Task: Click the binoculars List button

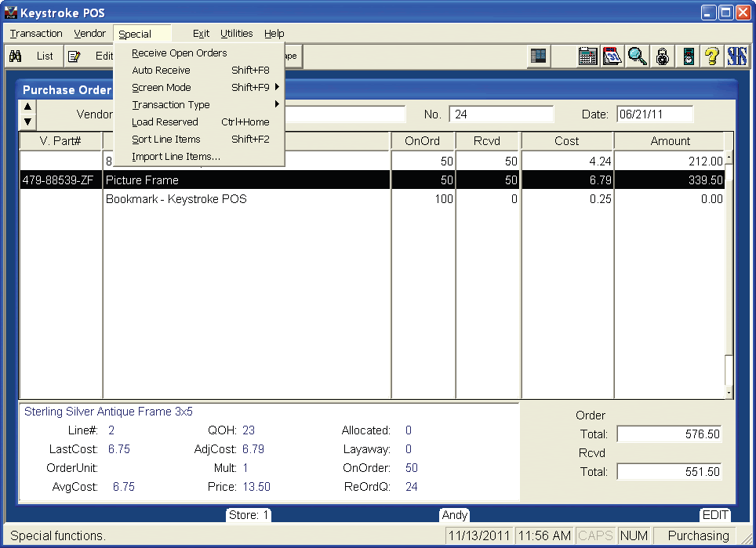Action: (31, 56)
